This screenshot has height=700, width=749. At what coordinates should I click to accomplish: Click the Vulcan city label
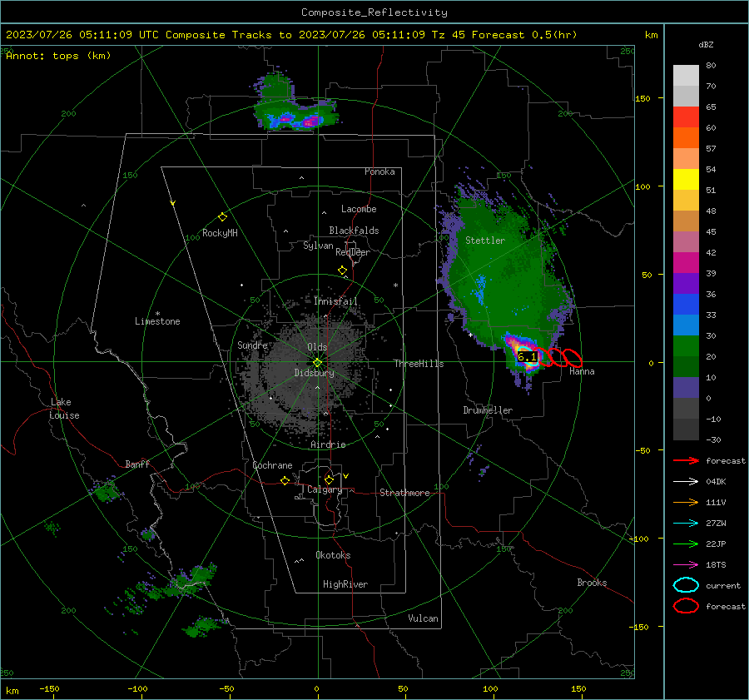coord(423,618)
